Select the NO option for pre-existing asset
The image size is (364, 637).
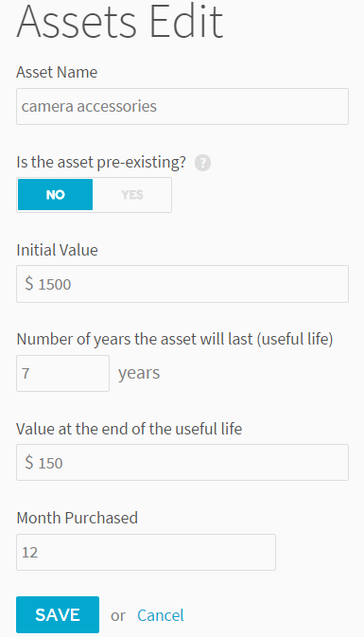55,195
